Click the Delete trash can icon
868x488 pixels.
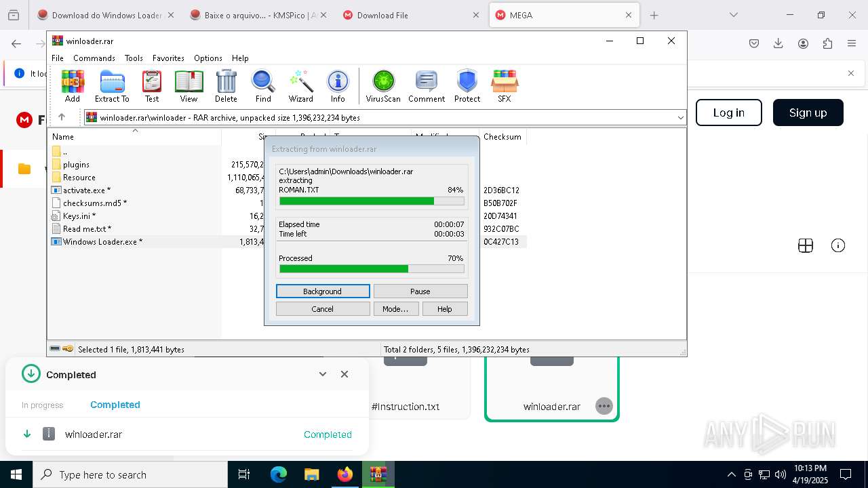click(x=226, y=86)
